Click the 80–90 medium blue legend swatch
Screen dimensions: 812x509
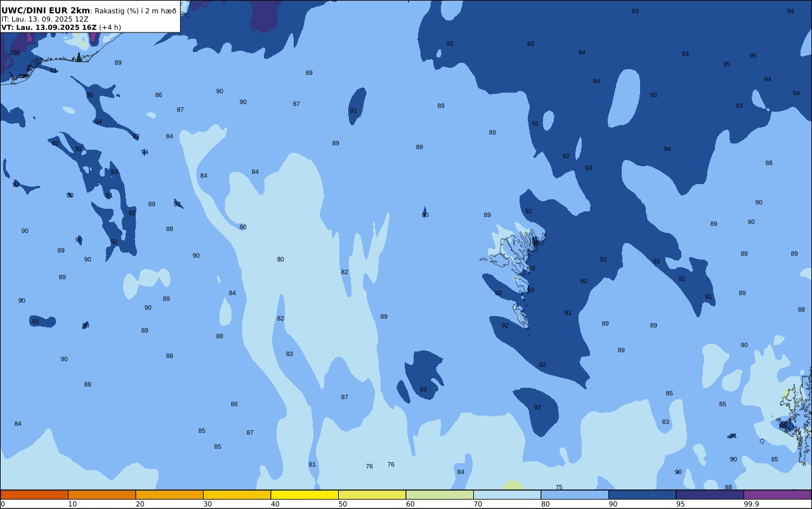[575, 494]
